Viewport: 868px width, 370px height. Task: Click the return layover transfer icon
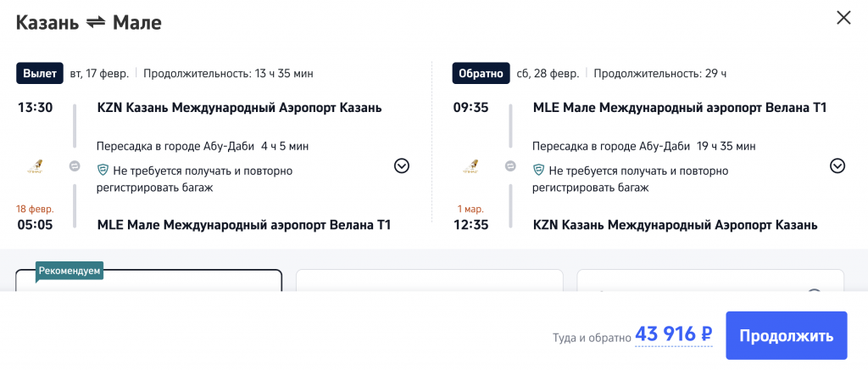[510, 166]
